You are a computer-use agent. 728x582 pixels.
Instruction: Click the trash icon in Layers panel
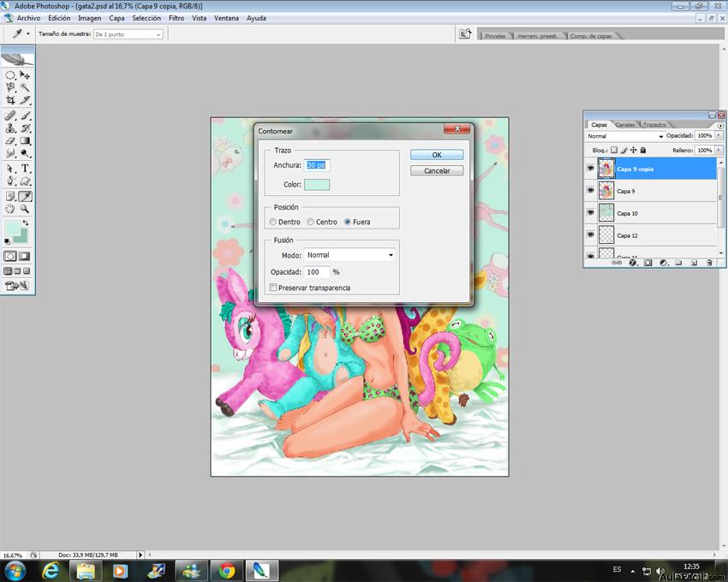pyautogui.click(x=709, y=263)
